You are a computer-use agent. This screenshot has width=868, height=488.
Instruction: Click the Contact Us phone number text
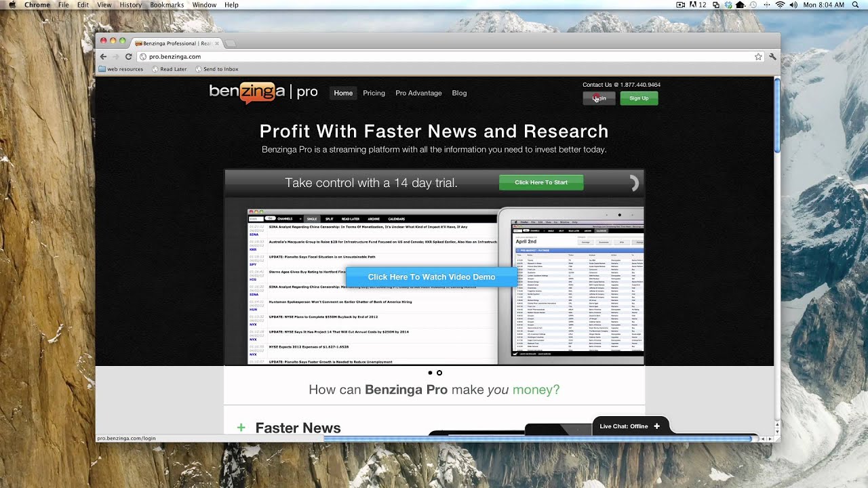pos(621,85)
